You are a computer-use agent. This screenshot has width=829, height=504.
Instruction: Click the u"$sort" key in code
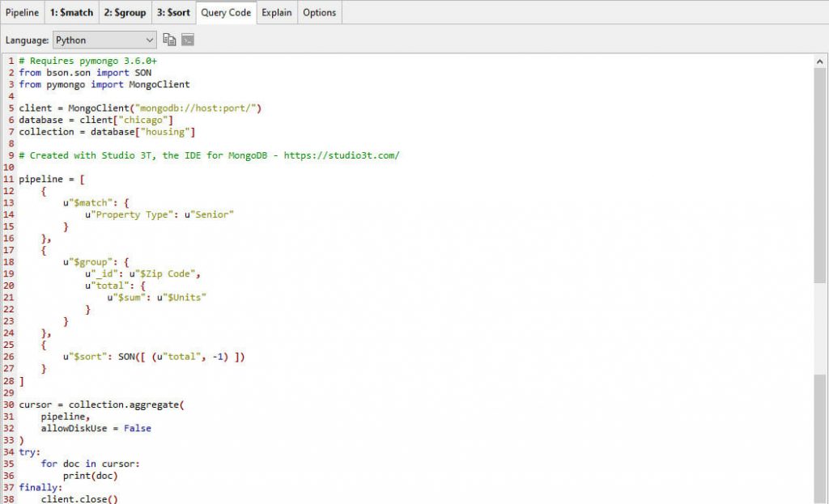[85, 357]
